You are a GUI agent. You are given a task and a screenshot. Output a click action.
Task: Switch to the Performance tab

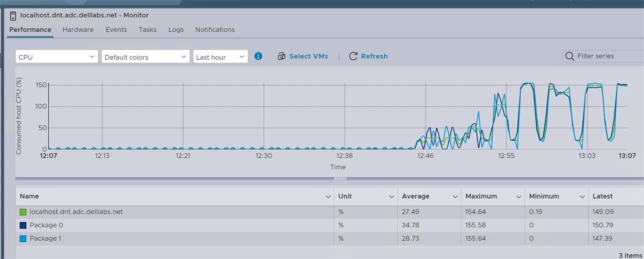tap(30, 30)
